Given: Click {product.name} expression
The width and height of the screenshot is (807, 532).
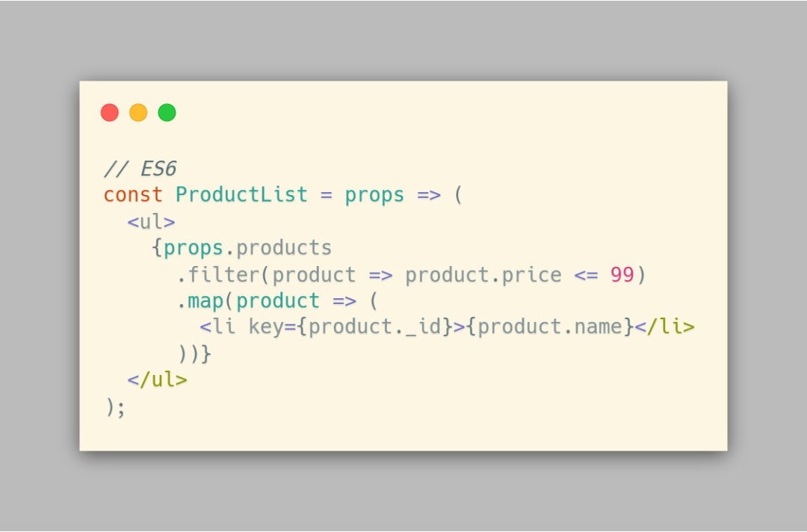Looking at the screenshot, I should point(550,327).
